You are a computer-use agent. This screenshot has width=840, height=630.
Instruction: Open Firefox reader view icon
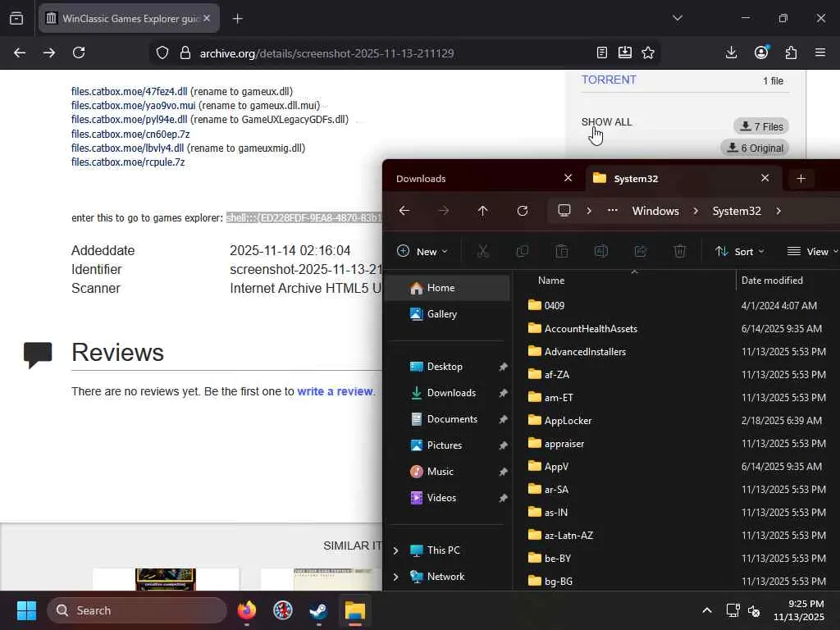point(601,52)
